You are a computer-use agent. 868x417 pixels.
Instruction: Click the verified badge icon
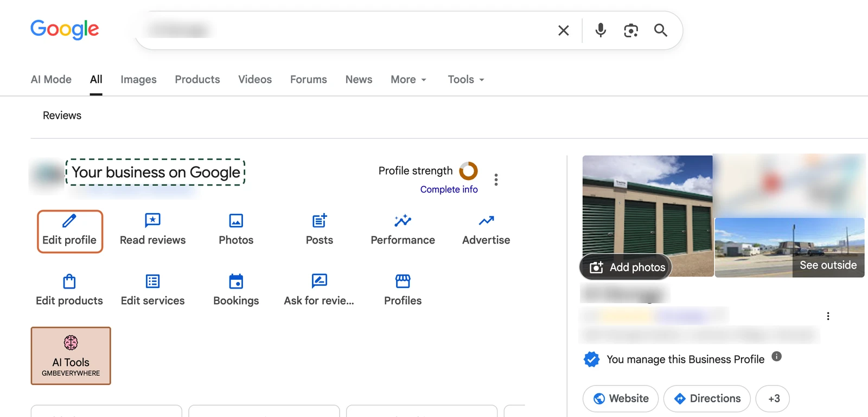(x=592, y=359)
